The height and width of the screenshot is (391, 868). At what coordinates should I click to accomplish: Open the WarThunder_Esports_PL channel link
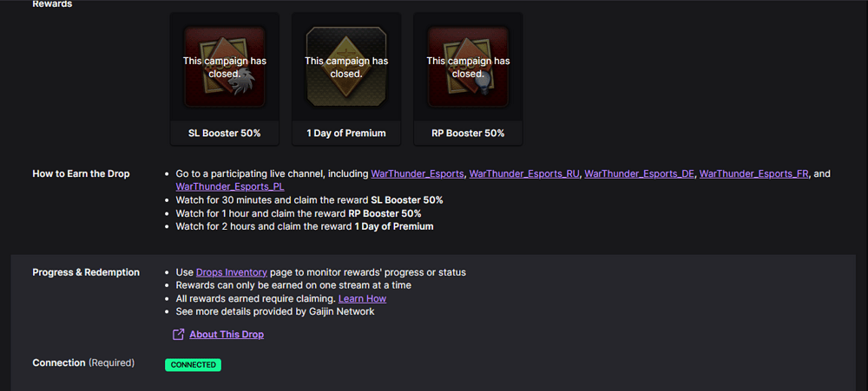[x=230, y=187]
